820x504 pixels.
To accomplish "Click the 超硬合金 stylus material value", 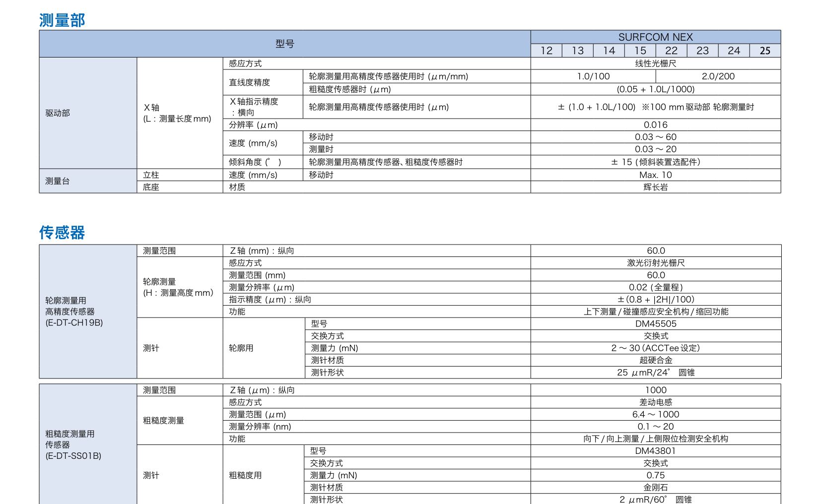I will [x=656, y=360].
